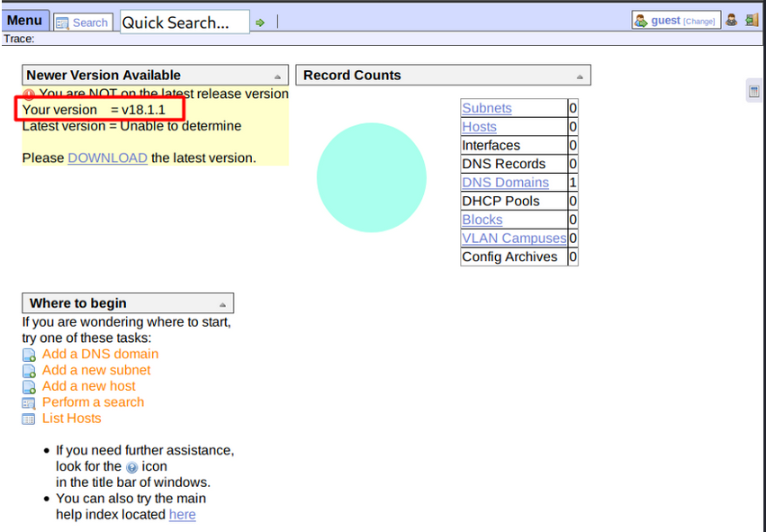Click the green quick search go arrow

click(x=260, y=23)
